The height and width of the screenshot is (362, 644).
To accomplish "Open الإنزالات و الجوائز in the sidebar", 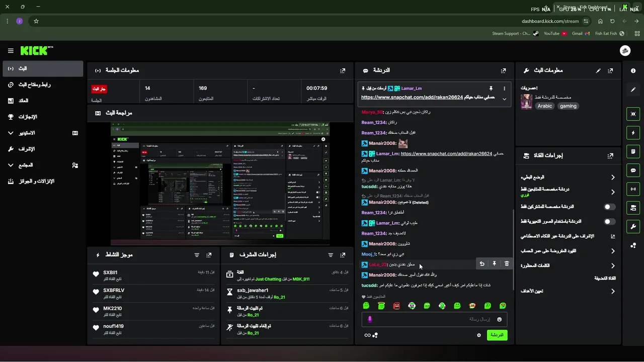I will click(43, 181).
